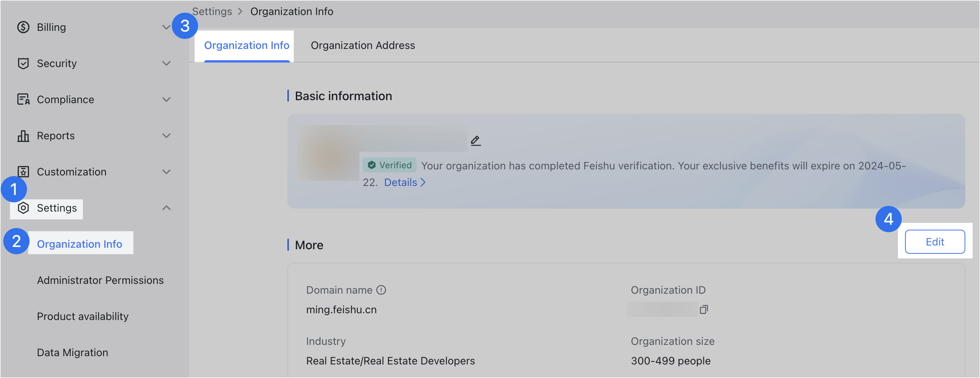Select the Compliance document icon
The image size is (980, 378).
coord(23,99)
